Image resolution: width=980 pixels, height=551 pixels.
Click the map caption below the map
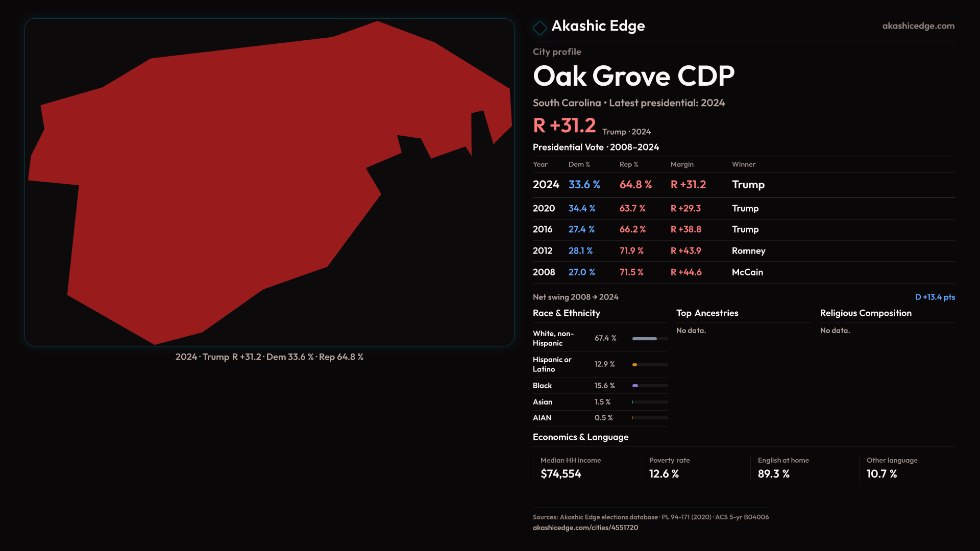tap(269, 357)
